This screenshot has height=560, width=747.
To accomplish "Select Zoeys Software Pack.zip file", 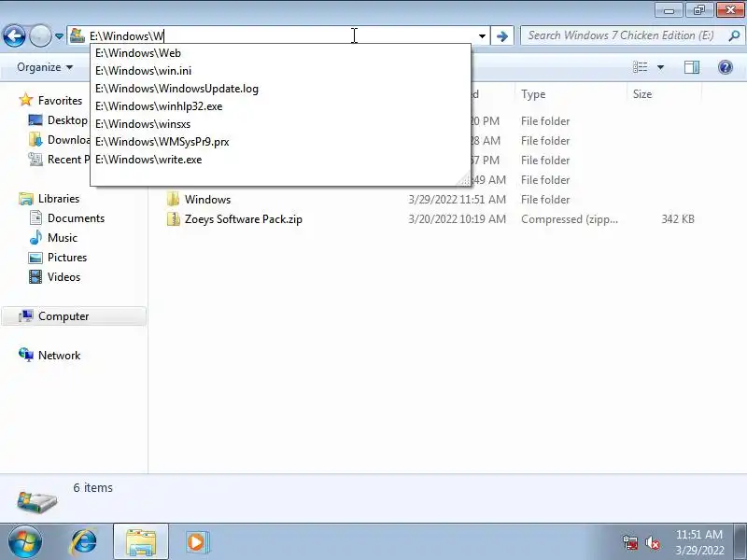I will pyautogui.click(x=244, y=219).
